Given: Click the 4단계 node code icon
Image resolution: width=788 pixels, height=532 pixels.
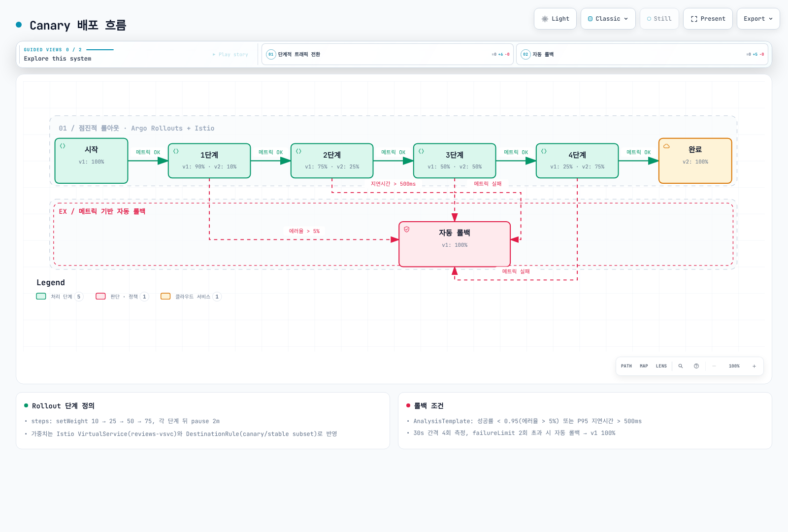Looking at the screenshot, I should (544, 151).
